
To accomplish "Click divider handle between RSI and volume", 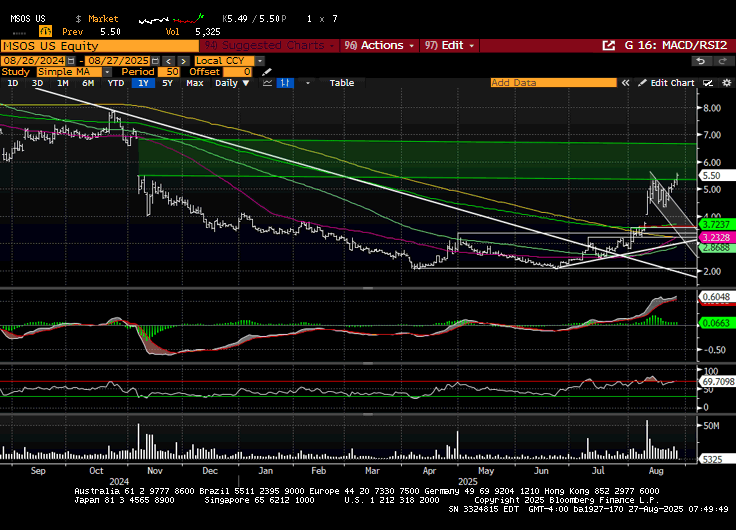I will pyautogui.click(x=368, y=415).
